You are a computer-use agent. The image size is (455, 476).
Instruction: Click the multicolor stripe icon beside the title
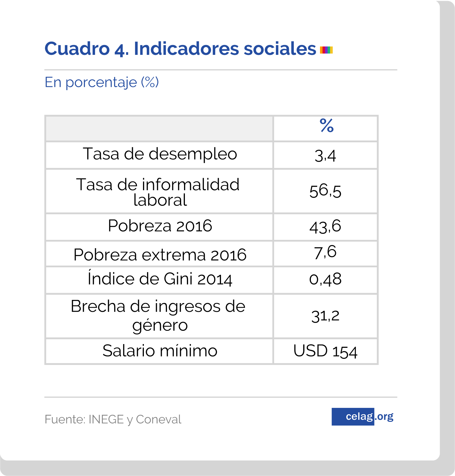coord(326,50)
